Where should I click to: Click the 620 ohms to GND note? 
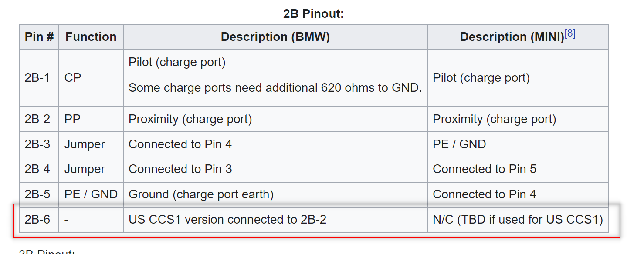(275, 88)
